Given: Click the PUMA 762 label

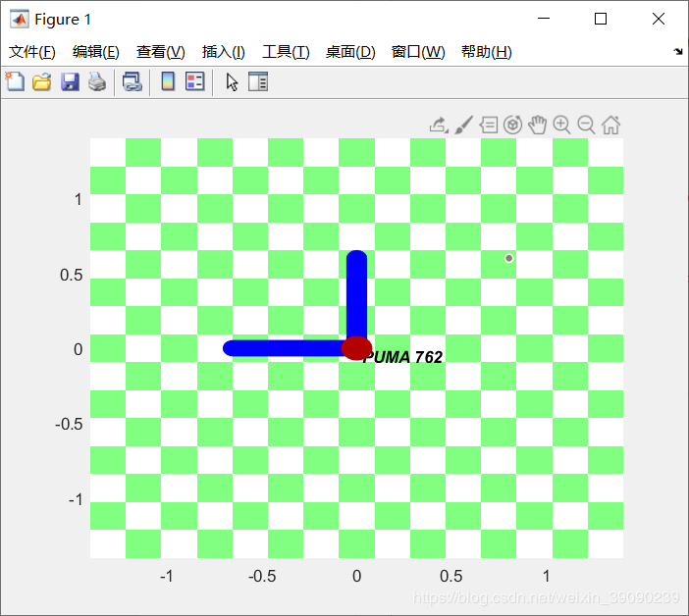Looking at the screenshot, I should pos(404,357).
